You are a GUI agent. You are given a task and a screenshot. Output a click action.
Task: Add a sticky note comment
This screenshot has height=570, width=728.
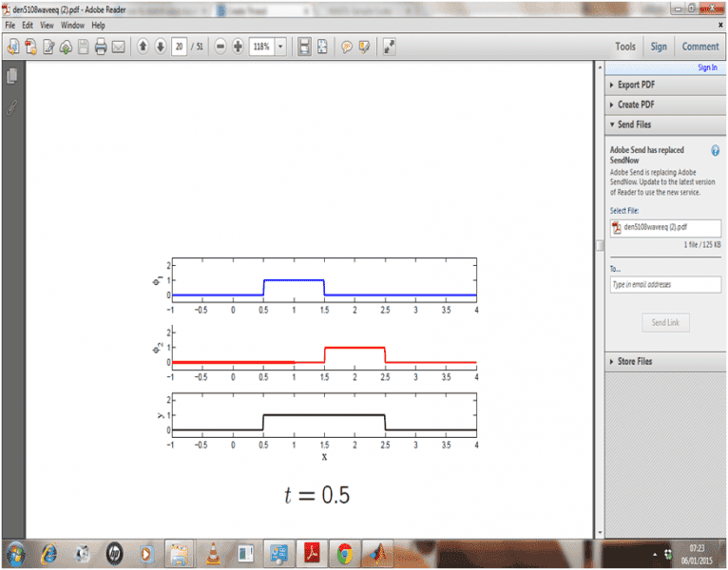pyautogui.click(x=347, y=47)
